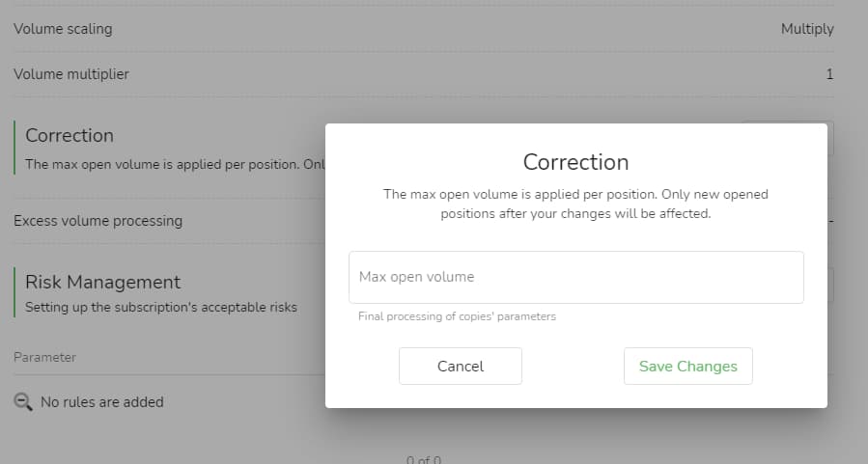
Task: Click the No rules are added message
Action: (x=101, y=402)
